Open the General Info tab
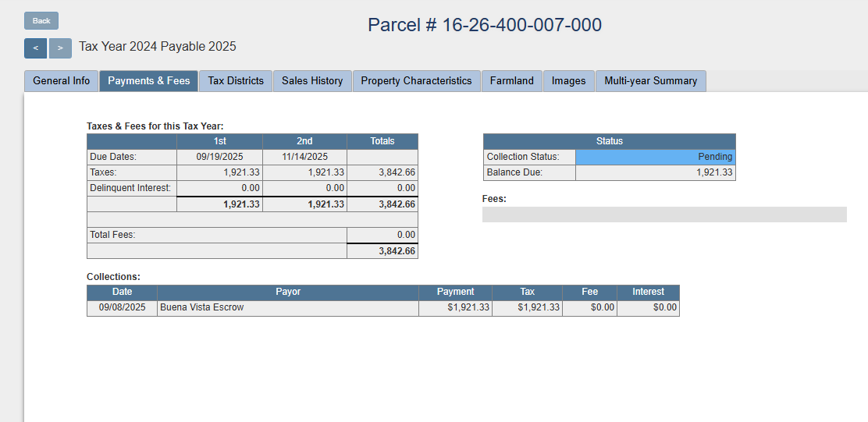The image size is (868, 422). tap(61, 81)
